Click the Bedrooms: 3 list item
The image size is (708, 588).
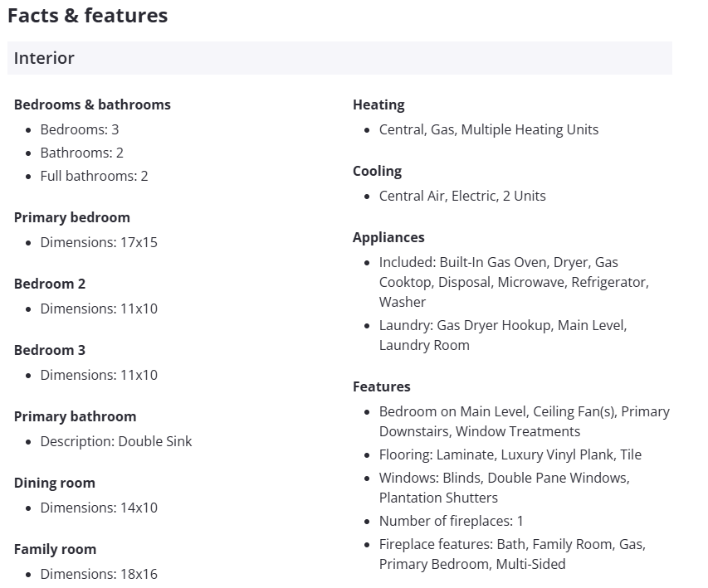tap(80, 129)
